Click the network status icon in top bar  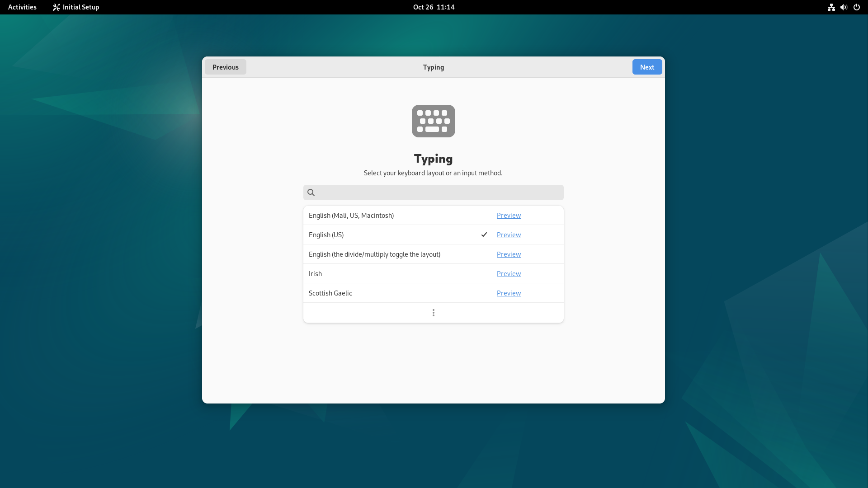coord(831,7)
